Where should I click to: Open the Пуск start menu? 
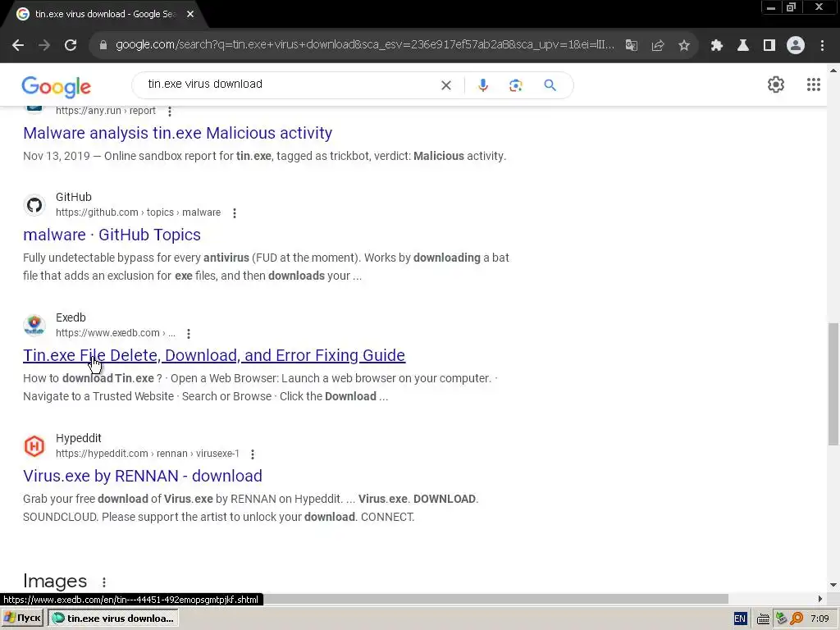(22, 619)
